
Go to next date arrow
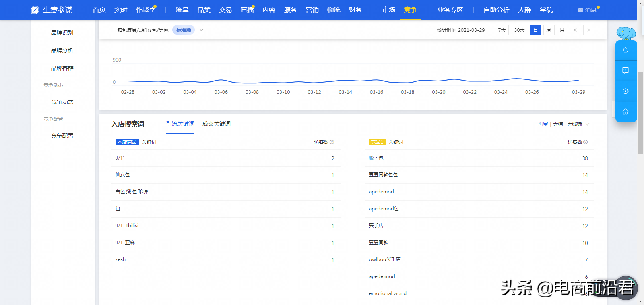pyautogui.click(x=589, y=30)
